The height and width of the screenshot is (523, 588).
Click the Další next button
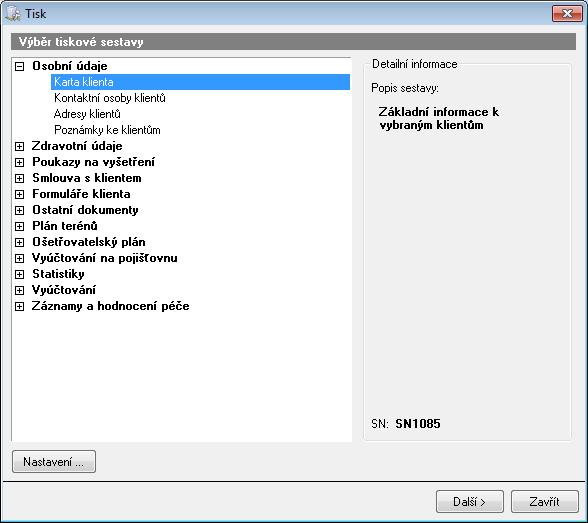coord(470,501)
